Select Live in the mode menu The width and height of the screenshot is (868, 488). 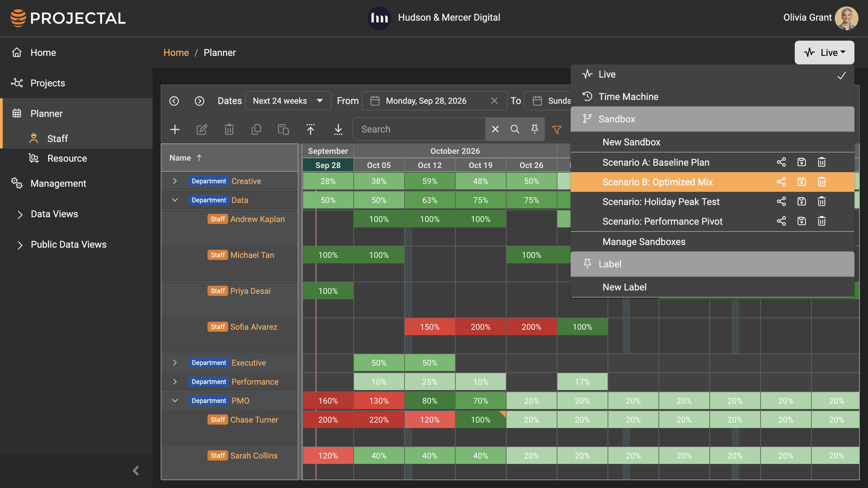pyautogui.click(x=712, y=75)
